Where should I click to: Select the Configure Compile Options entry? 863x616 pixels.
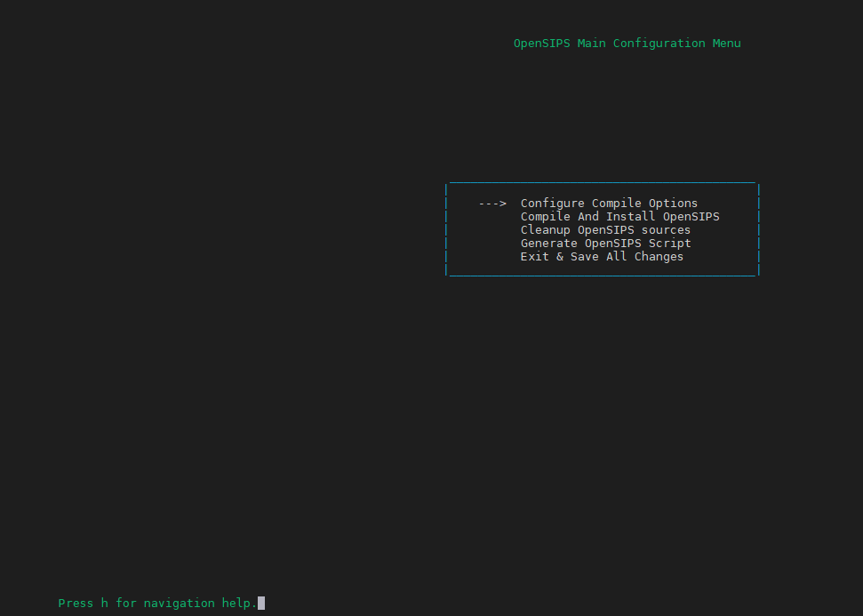click(609, 204)
